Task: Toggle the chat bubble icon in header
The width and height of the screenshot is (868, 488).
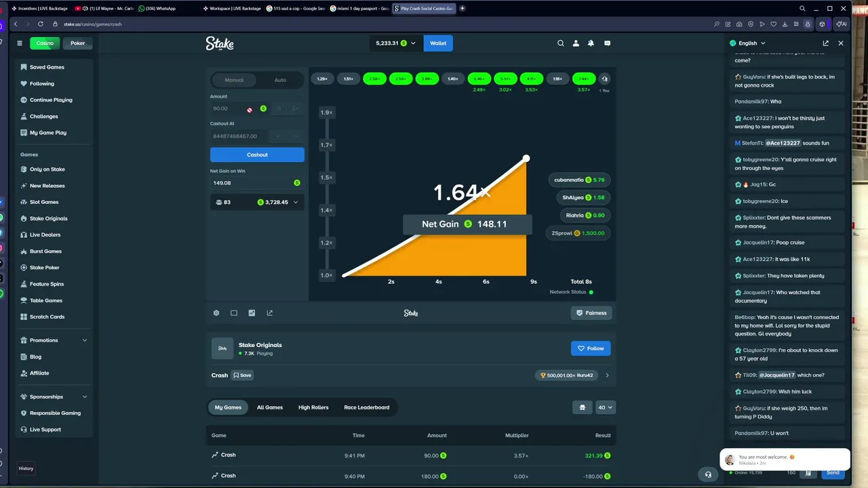Action: (607, 43)
